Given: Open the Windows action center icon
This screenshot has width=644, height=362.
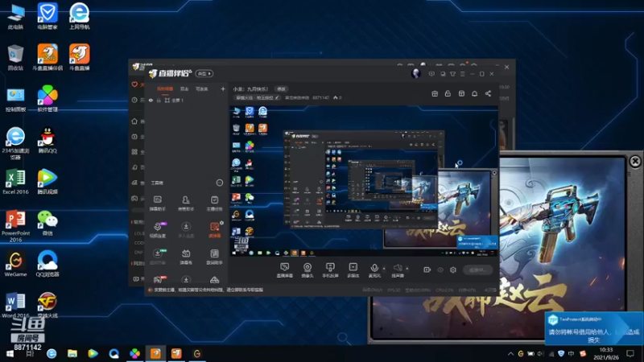Looking at the screenshot, I should point(630,353).
